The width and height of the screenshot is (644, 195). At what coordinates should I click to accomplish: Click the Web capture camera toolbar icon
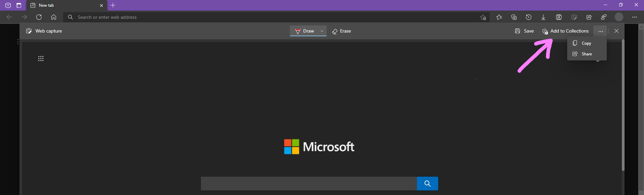tap(574, 17)
